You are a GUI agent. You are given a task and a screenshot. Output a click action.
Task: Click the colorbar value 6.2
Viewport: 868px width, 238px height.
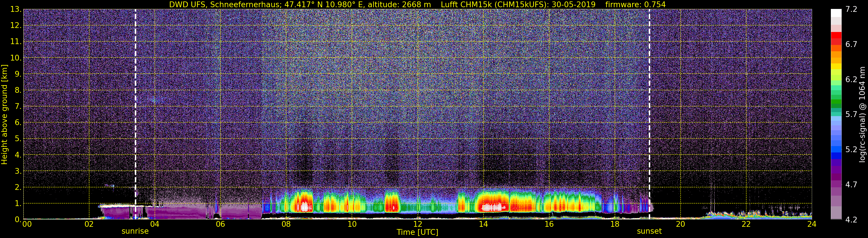click(x=851, y=80)
